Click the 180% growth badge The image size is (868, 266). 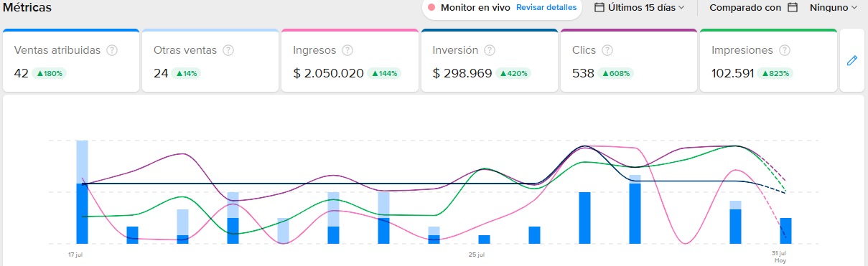pos(50,73)
